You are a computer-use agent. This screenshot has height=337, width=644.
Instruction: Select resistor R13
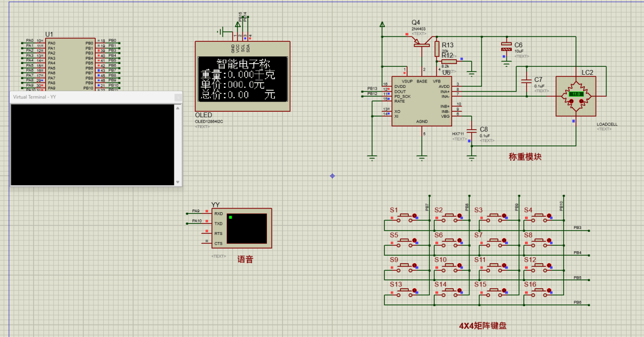point(437,49)
